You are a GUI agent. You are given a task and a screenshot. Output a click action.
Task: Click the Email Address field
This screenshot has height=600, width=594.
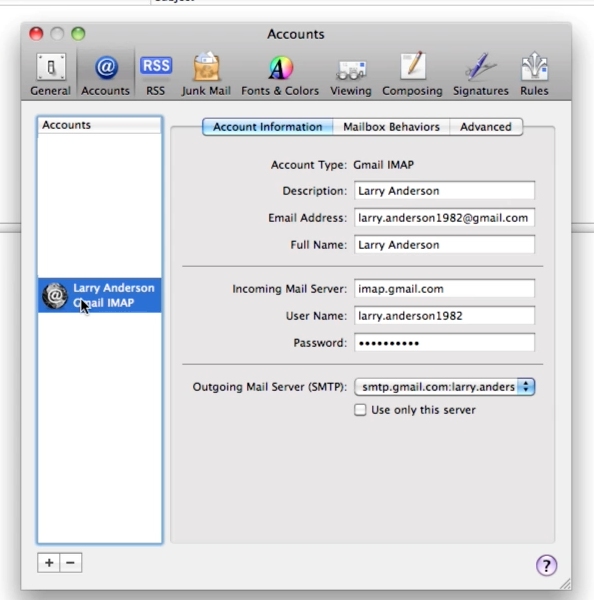pyautogui.click(x=444, y=218)
